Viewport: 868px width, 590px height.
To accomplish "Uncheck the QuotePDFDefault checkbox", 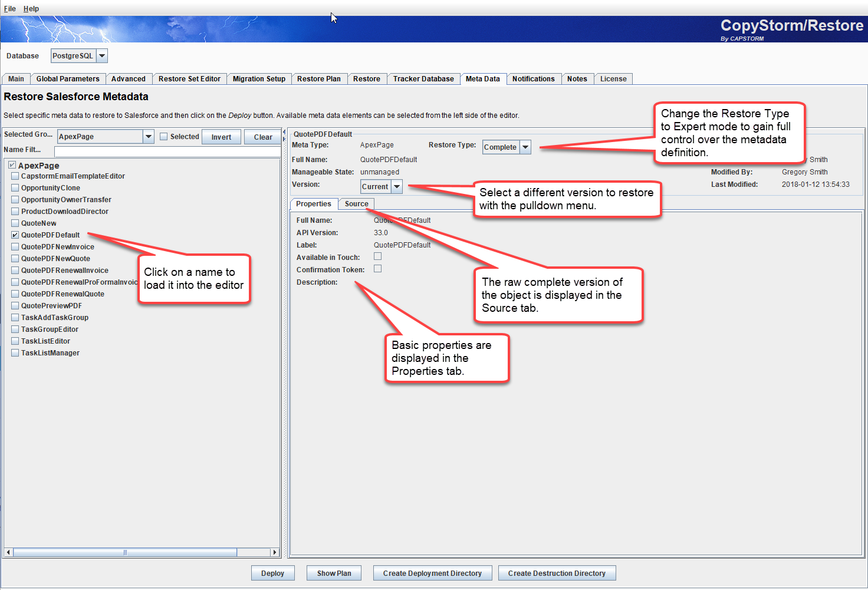I will 15,235.
